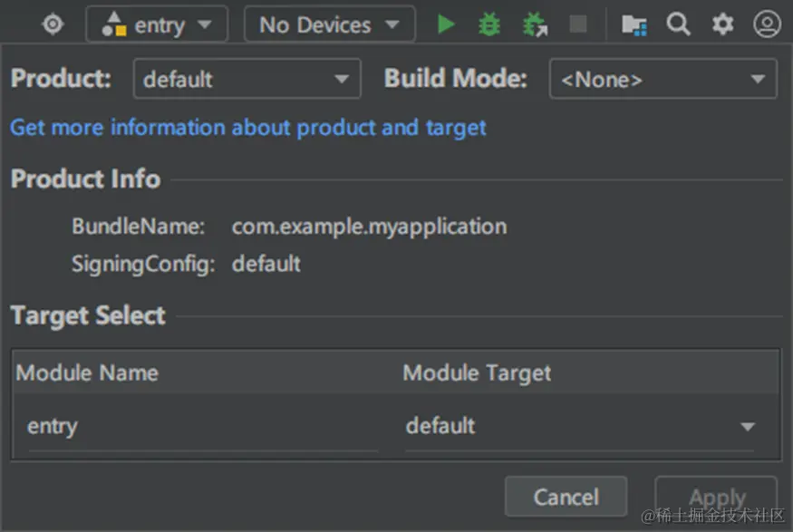The width and height of the screenshot is (793, 532).
Task: Click the user account avatar icon
Action: [x=767, y=24]
